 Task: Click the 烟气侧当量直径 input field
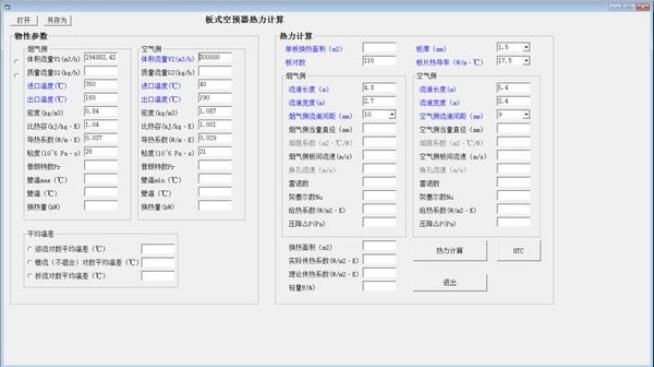click(379, 128)
